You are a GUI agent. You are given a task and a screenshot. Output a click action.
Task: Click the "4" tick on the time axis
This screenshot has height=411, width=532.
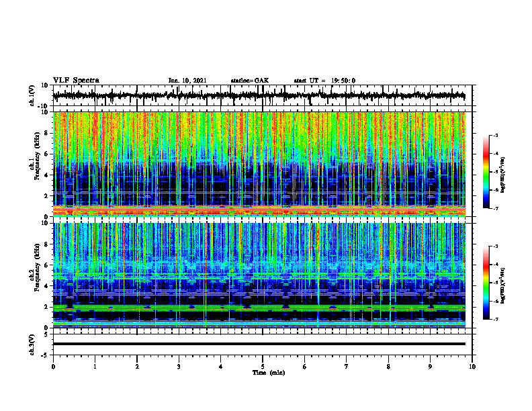coord(221,367)
